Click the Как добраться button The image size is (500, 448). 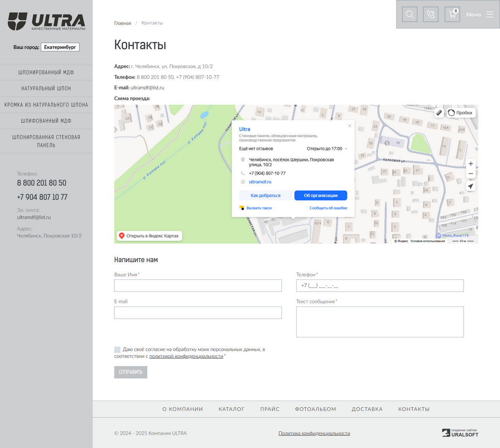(x=265, y=195)
